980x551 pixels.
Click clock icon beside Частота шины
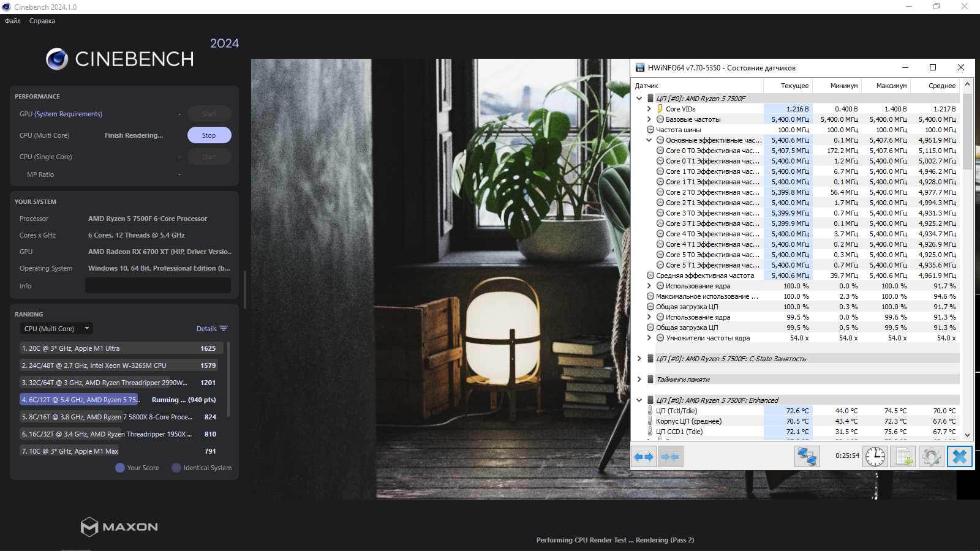pyautogui.click(x=650, y=130)
